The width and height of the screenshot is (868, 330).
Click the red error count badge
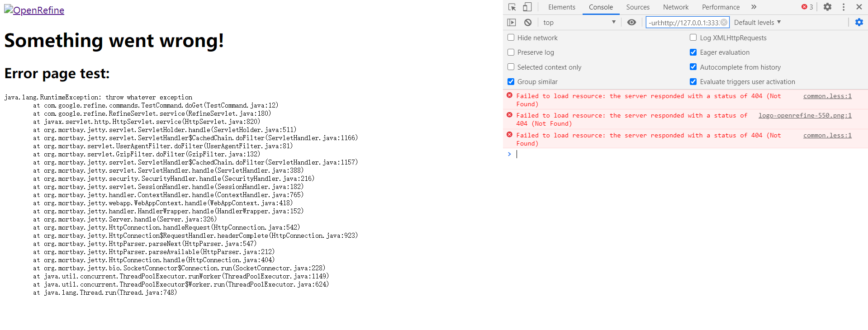[807, 7]
